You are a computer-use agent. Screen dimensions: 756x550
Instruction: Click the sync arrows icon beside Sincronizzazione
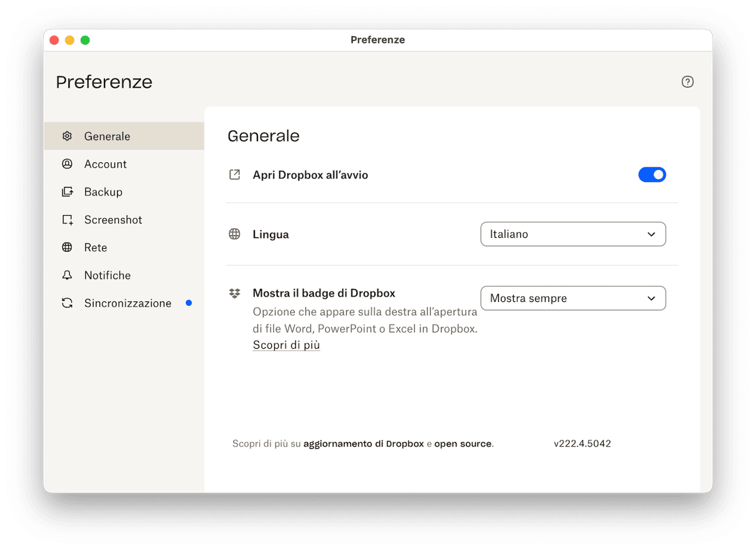[x=67, y=303]
